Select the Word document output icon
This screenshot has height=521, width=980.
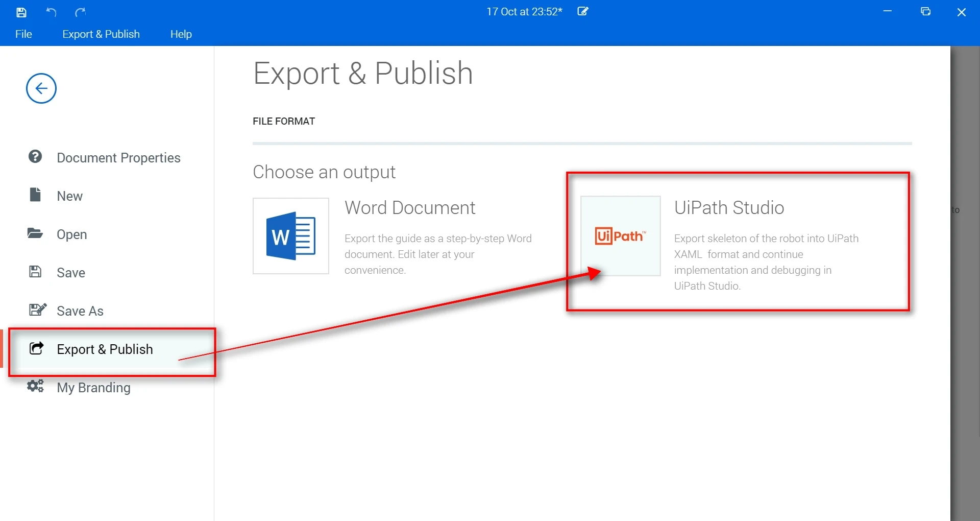pos(291,236)
